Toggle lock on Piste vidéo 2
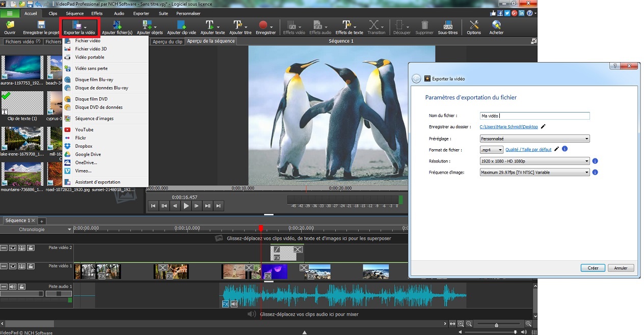 tap(31, 248)
